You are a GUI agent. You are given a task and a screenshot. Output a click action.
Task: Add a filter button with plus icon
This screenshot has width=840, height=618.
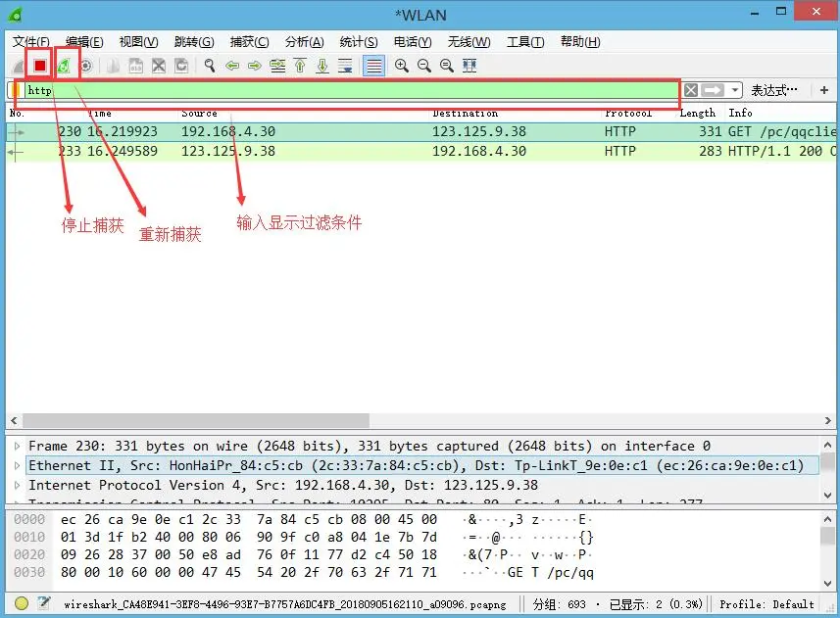pyautogui.click(x=824, y=90)
